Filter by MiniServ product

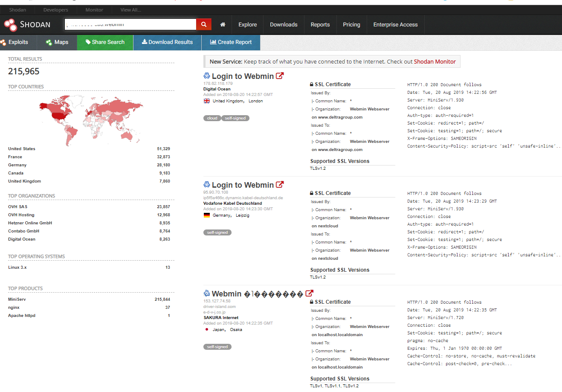17,299
